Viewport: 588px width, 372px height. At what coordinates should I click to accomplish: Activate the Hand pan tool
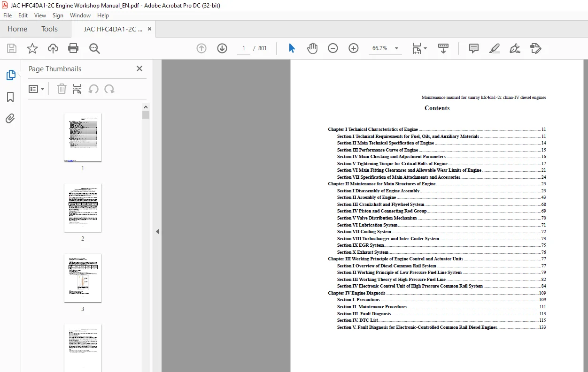[312, 48]
